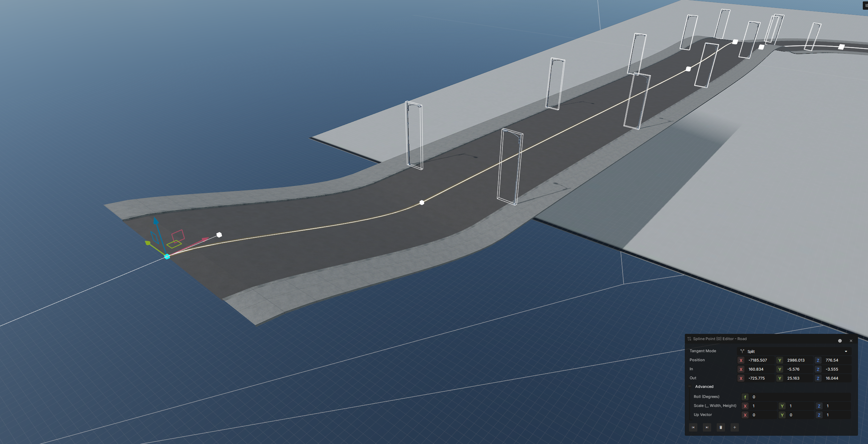868x444 pixels.
Task: Select the white tangent handle near gizmo
Action: click(x=219, y=235)
